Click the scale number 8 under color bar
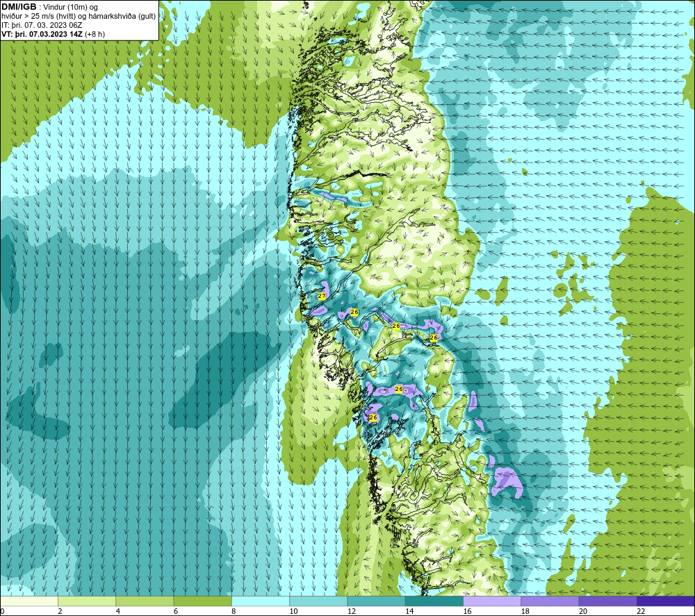The image size is (695, 616). (234, 611)
